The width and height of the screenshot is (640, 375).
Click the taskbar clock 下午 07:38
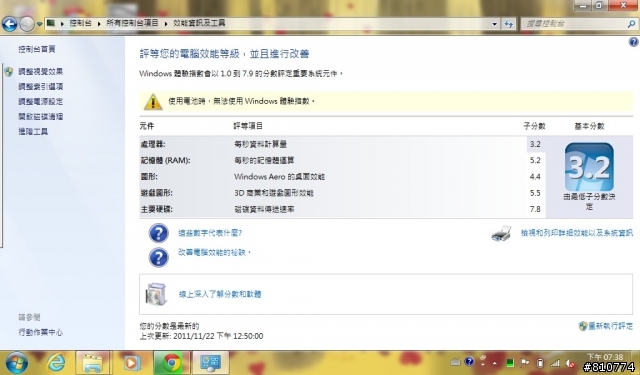(x=604, y=357)
